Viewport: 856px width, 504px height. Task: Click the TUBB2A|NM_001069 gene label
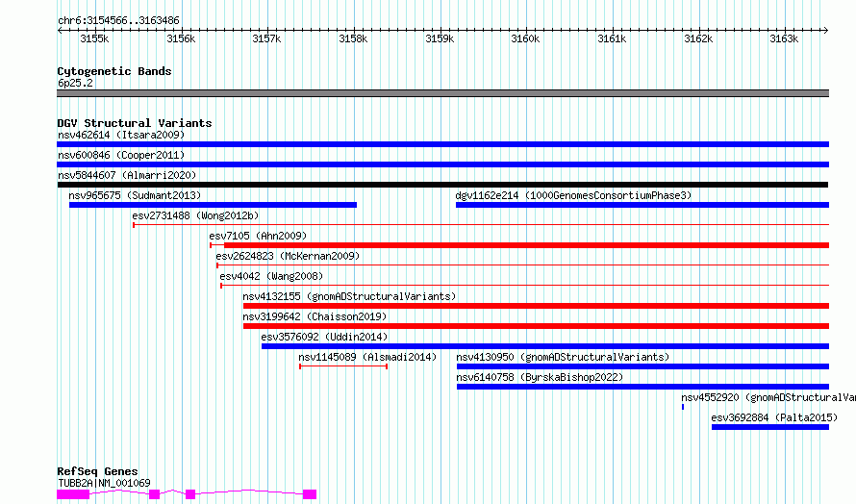pyautogui.click(x=104, y=483)
